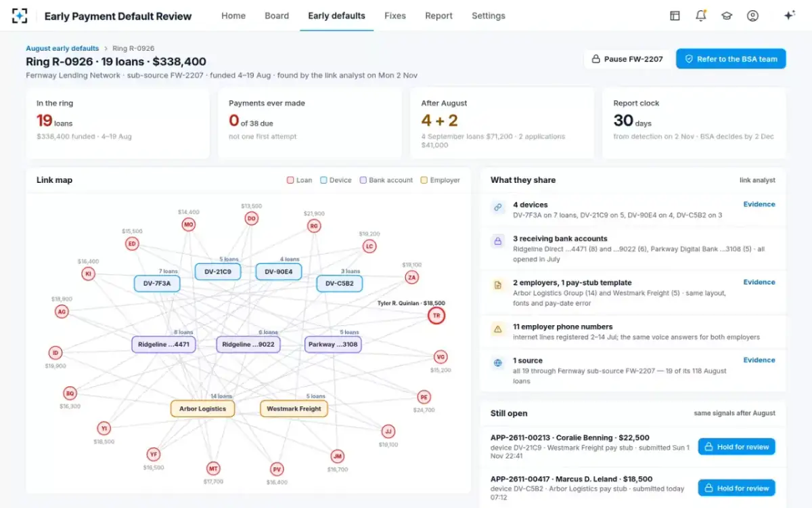Select the ED loan node

(132, 244)
